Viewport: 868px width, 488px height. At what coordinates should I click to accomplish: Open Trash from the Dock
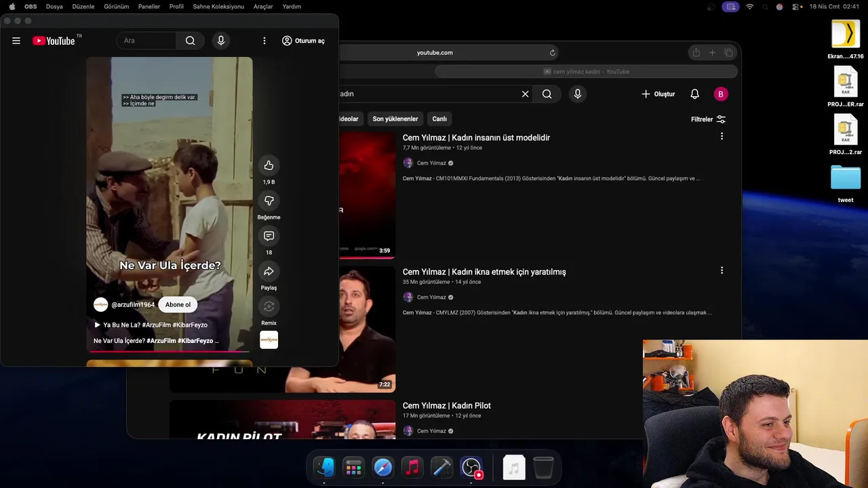(543, 468)
